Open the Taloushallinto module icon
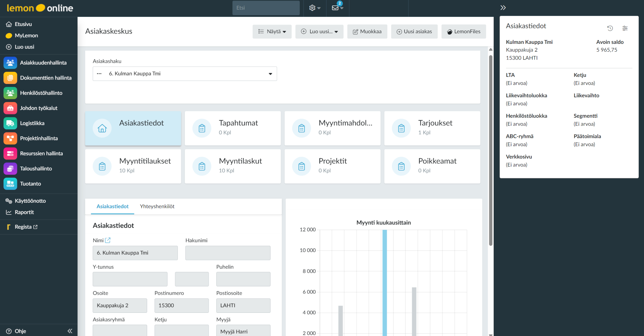 [10, 168]
